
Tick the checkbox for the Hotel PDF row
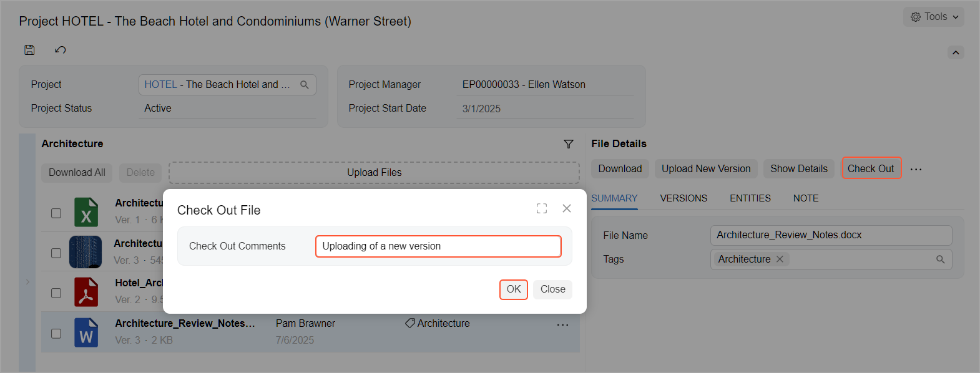pos(56,293)
